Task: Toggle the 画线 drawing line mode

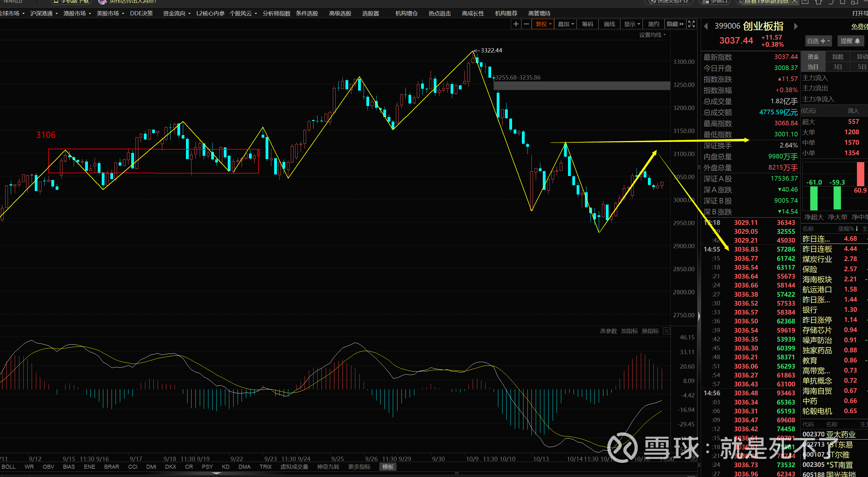Action: [609, 24]
